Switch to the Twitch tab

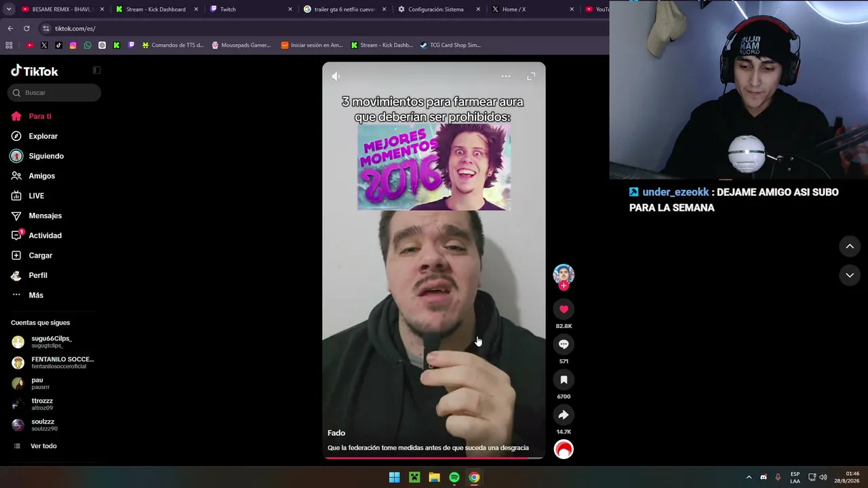251,9
